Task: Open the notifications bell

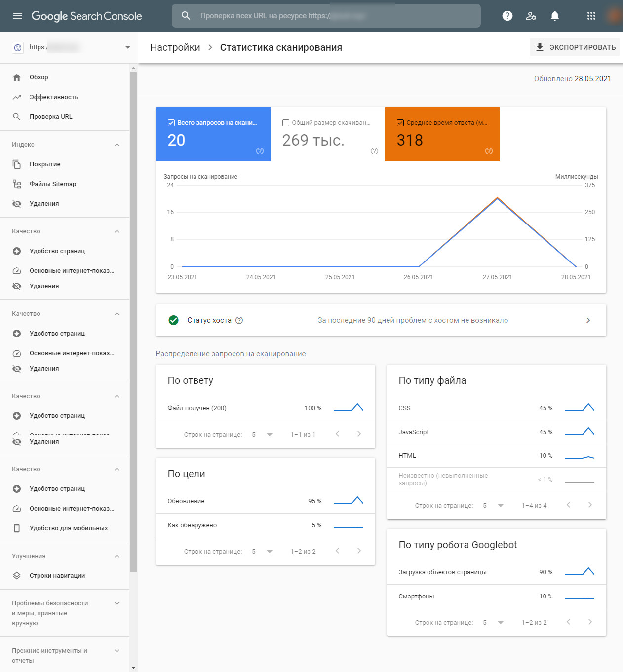Action: [x=554, y=16]
